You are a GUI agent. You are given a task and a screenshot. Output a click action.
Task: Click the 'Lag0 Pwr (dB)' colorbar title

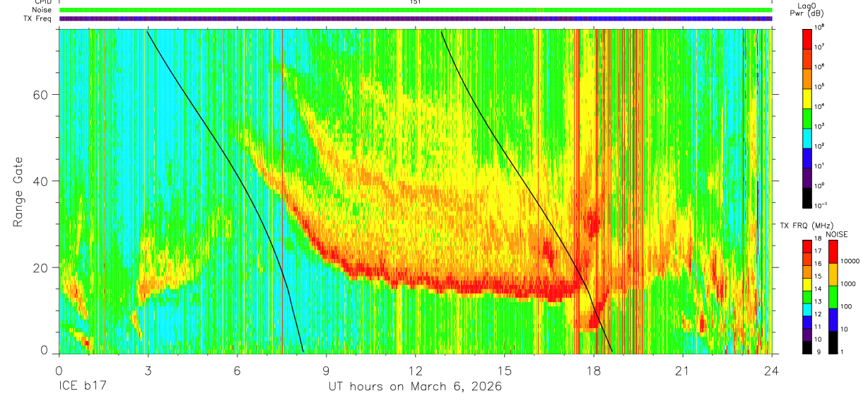click(x=808, y=9)
